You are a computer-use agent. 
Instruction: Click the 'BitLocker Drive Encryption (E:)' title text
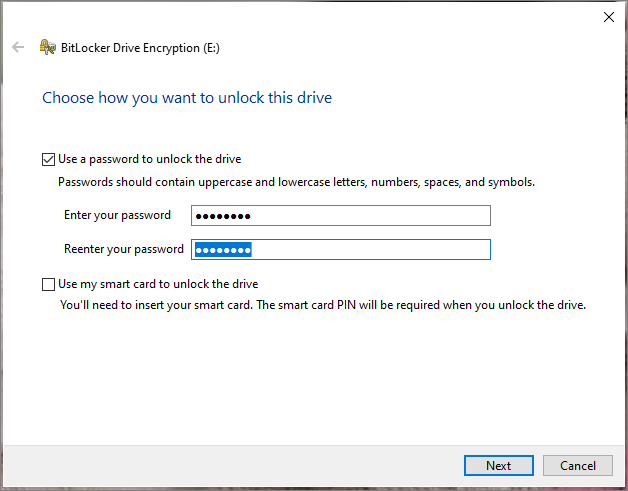click(x=140, y=48)
